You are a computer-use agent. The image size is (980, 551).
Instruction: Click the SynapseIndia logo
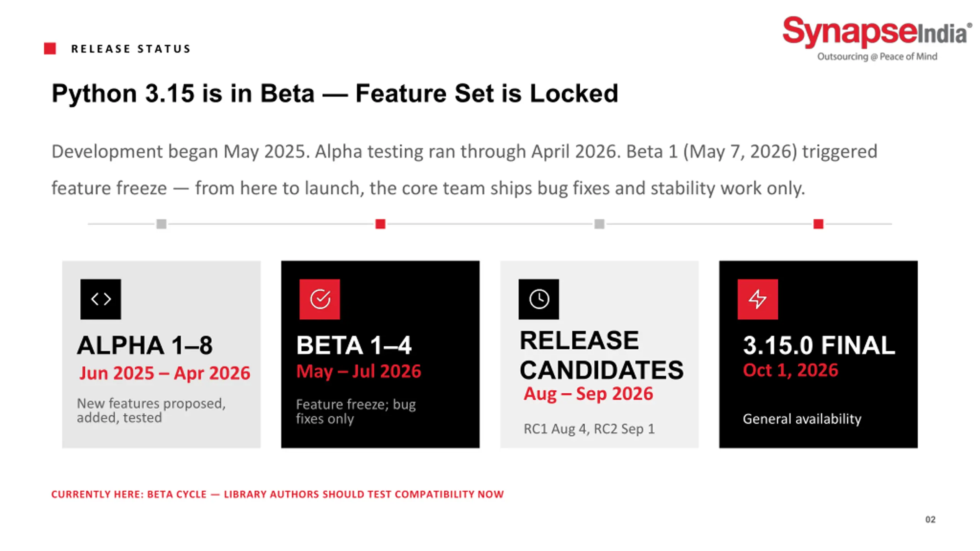click(877, 38)
